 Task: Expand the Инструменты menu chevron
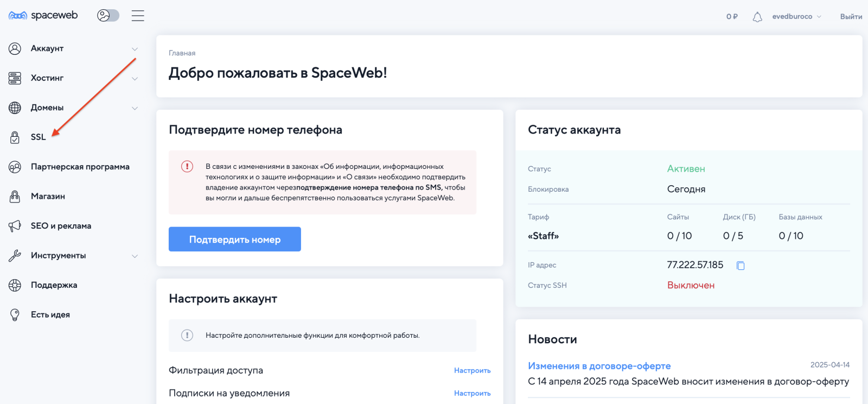click(x=135, y=256)
